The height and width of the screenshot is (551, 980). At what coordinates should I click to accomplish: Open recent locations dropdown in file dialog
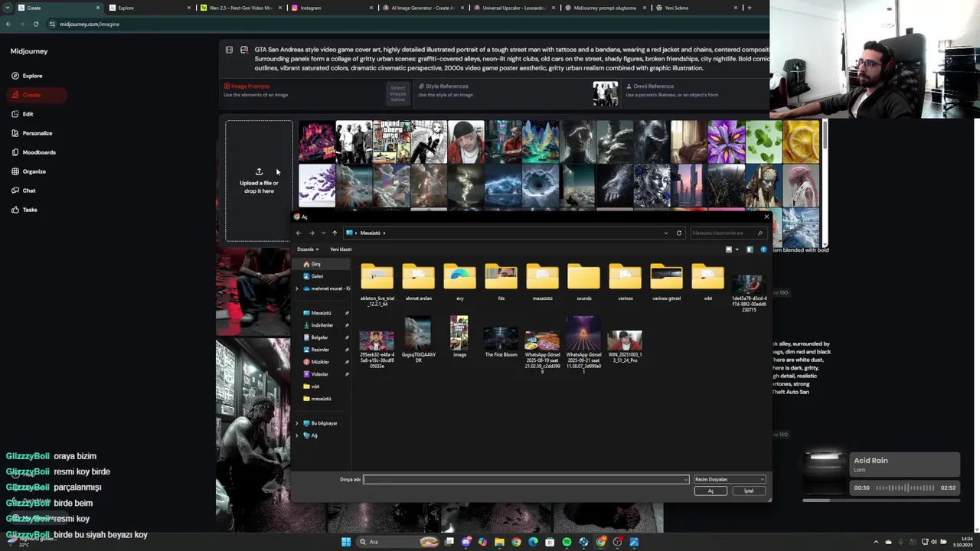coord(323,233)
